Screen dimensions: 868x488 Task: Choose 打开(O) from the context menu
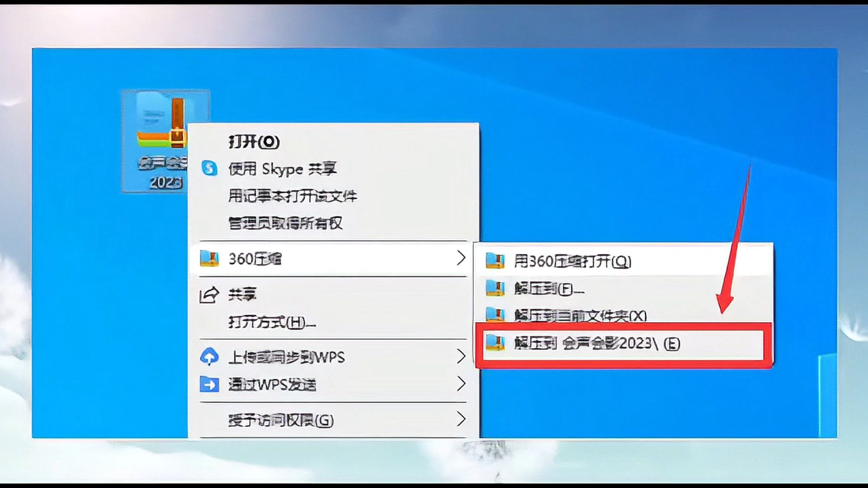pyautogui.click(x=334, y=142)
